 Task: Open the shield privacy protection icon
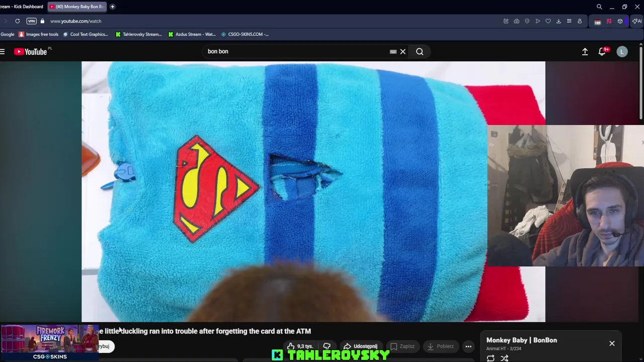click(x=527, y=21)
